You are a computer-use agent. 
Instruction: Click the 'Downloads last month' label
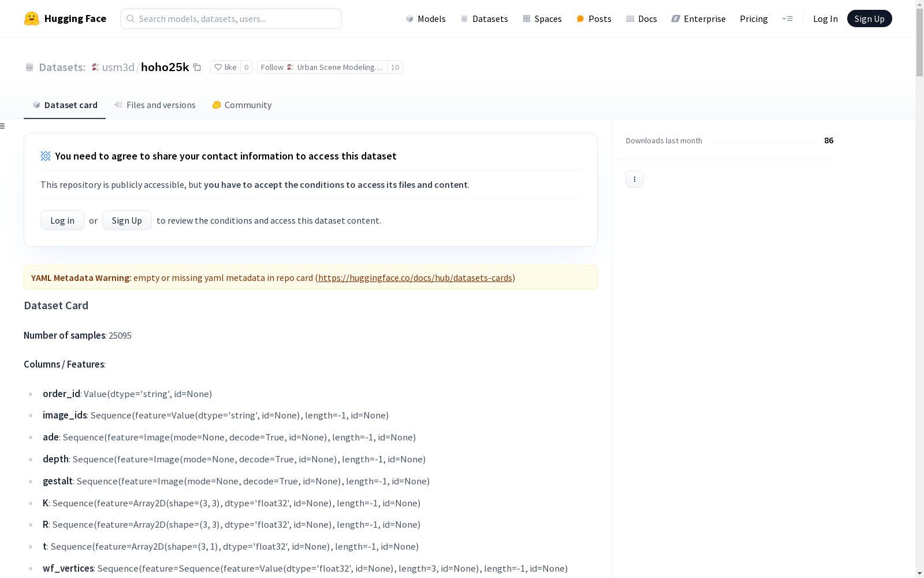[x=664, y=140]
